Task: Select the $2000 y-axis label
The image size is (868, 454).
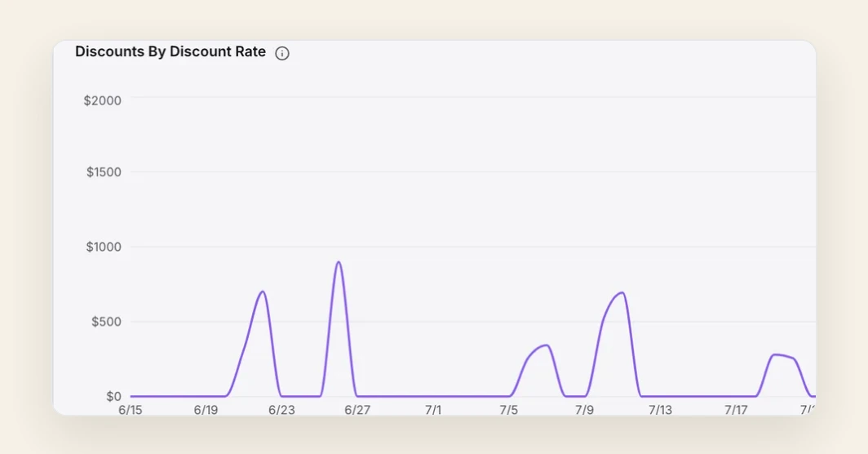Action: tap(103, 100)
